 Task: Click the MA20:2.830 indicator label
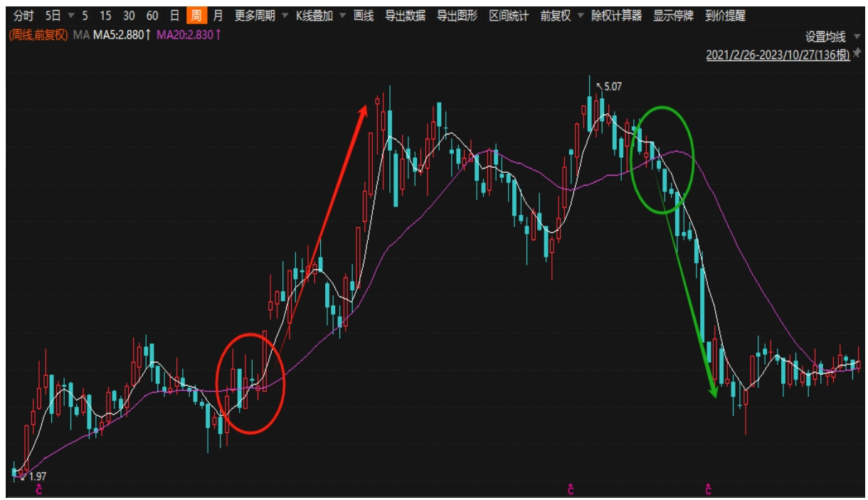(x=189, y=34)
